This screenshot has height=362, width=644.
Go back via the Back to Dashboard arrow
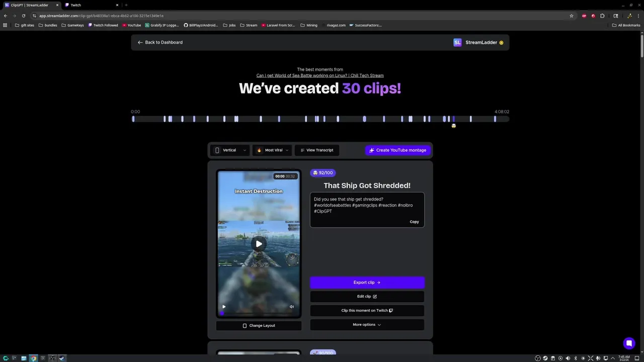140,42
